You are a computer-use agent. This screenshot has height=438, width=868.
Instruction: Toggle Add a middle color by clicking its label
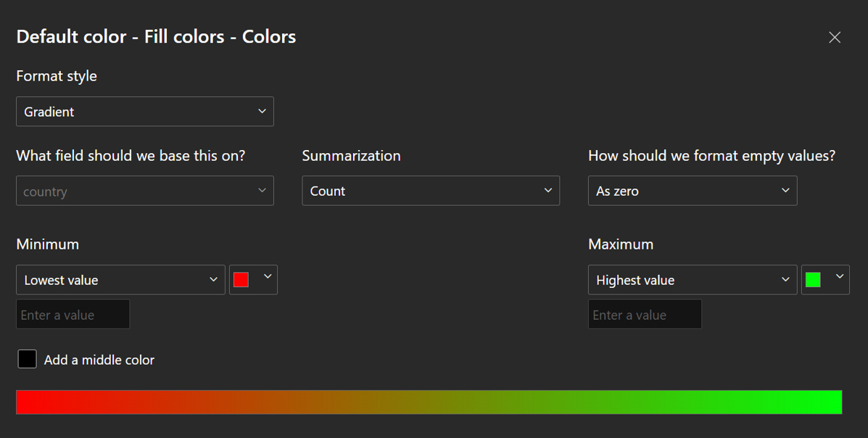[x=98, y=359]
